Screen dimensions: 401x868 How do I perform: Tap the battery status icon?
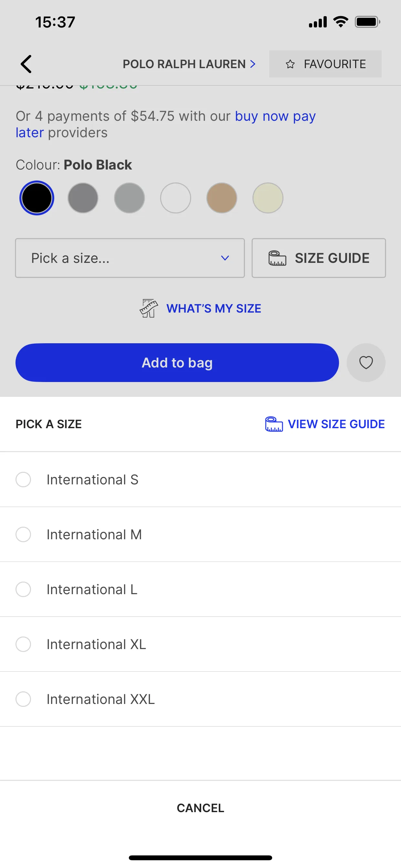pyautogui.click(x=367, y=22)
